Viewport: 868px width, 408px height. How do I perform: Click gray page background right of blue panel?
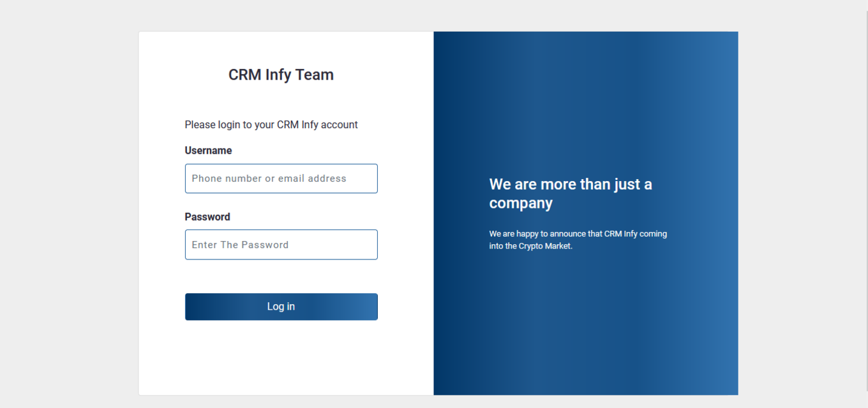pyautogui.click(x=798, y=210)
